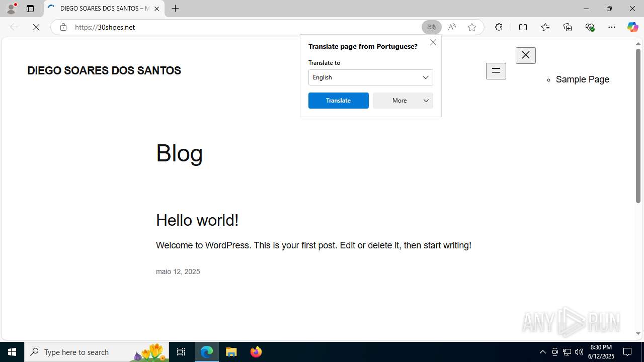This screenshot has width=644, height=362.
Task: Click the blue Translate button
Action: tap(339, 101)
